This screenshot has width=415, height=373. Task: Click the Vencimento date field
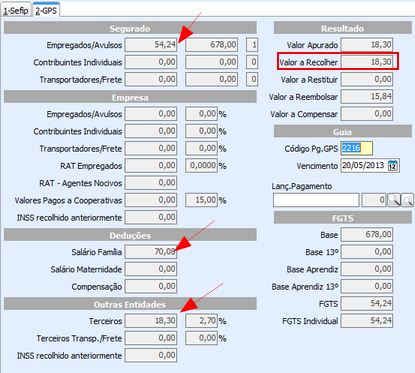point(370,166)
